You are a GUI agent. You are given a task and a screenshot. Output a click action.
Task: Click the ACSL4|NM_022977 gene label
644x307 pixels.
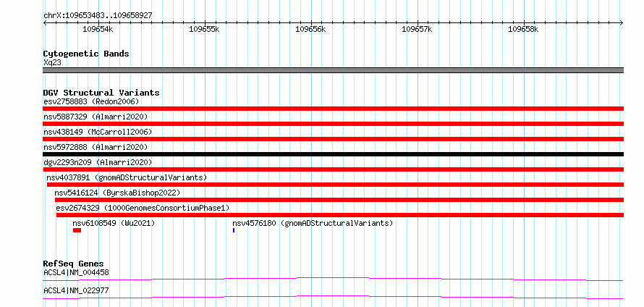pos(76,290)
